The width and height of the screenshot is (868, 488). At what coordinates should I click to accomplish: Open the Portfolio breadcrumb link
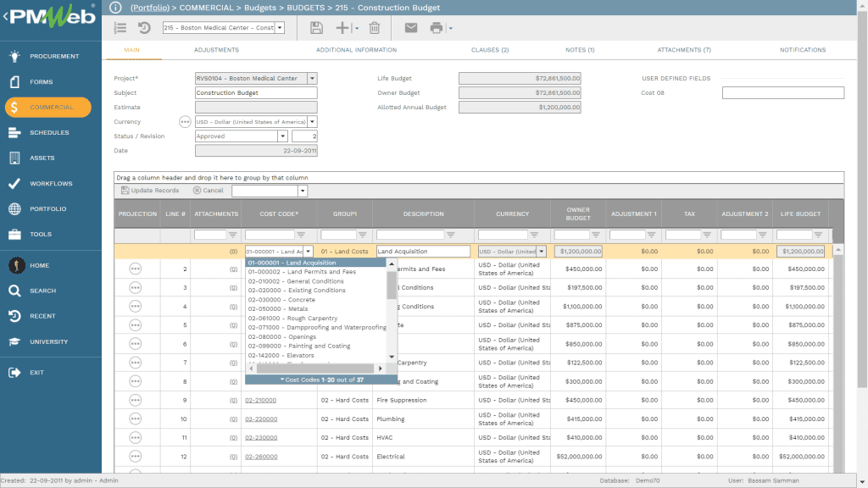coord(150,8)
